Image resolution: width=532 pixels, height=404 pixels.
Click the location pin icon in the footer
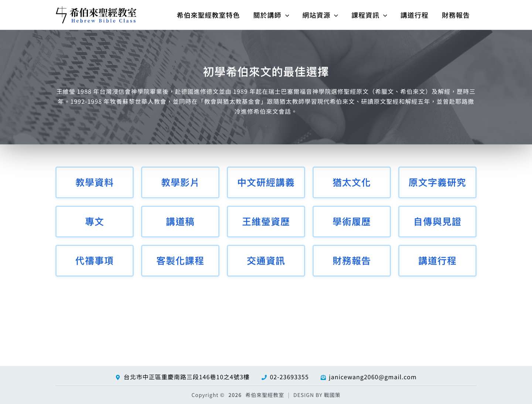tap(118, 377)
